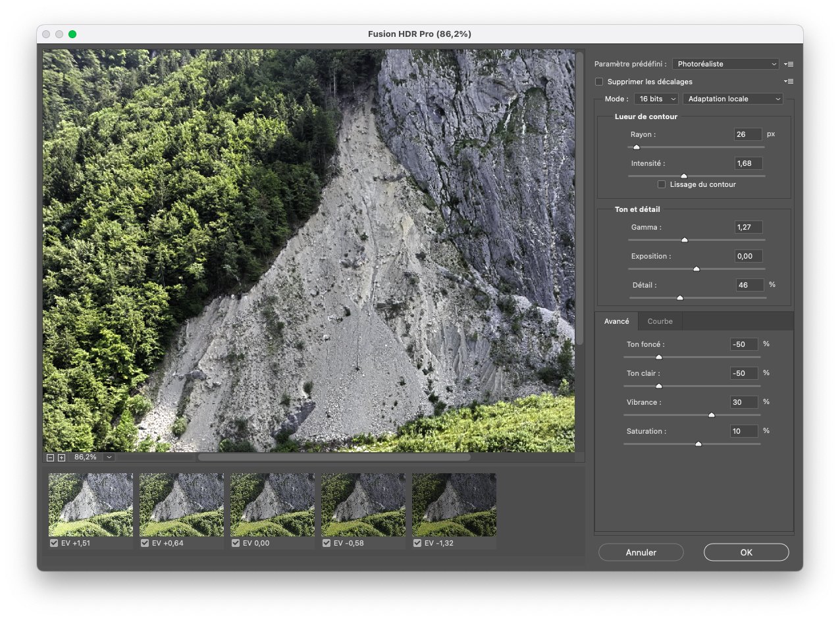Click the zoom out minus icon
This screenshot has width=840, height=620.
point(51,457)
